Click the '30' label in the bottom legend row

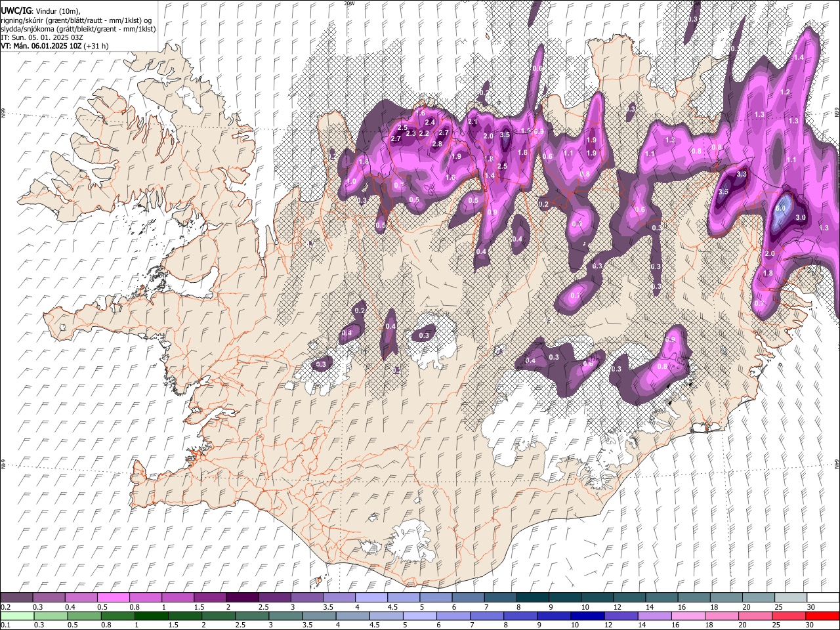pyautogui.click(x=809, y=625)
